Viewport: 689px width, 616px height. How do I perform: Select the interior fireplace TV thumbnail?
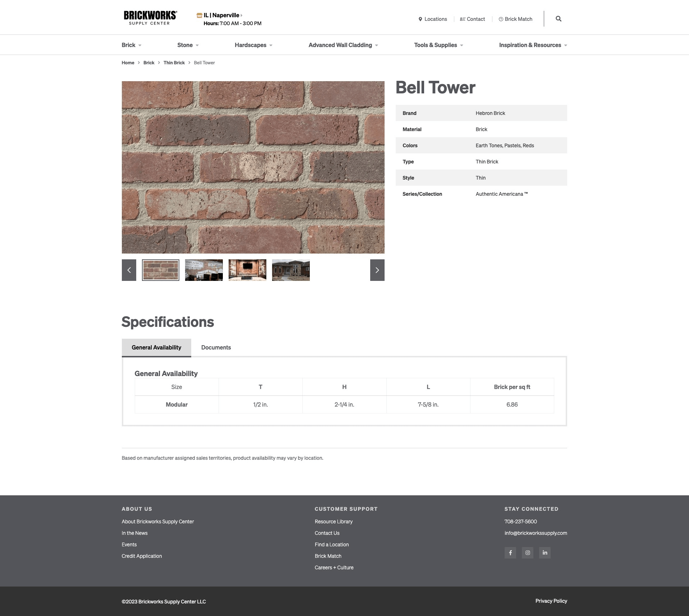click(247, 270)
